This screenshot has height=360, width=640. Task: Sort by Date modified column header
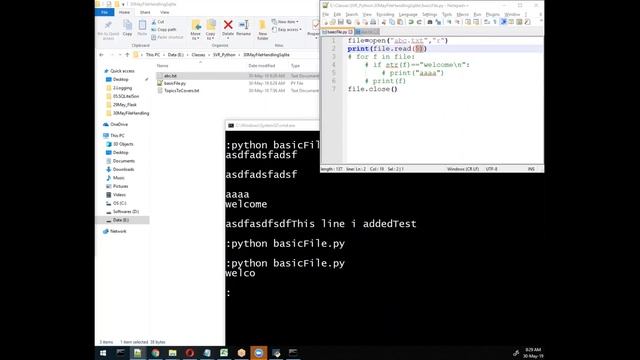[x=262, y=66]
